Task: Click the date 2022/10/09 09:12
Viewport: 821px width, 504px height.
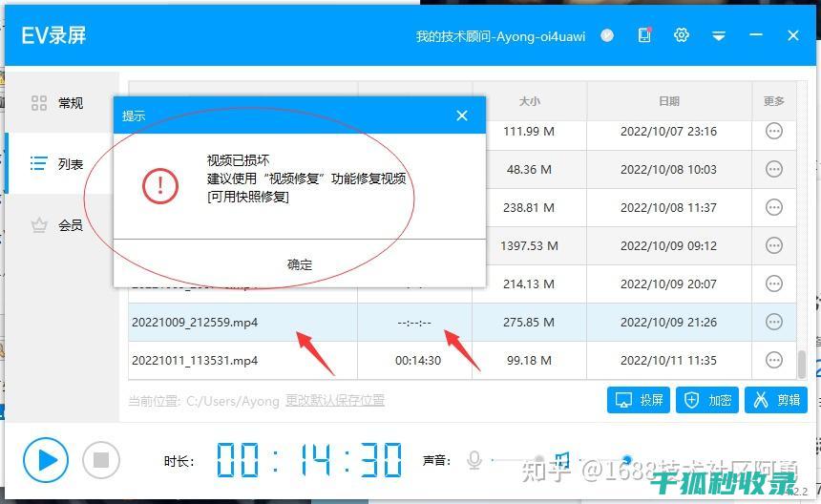Action: [668, 246]
